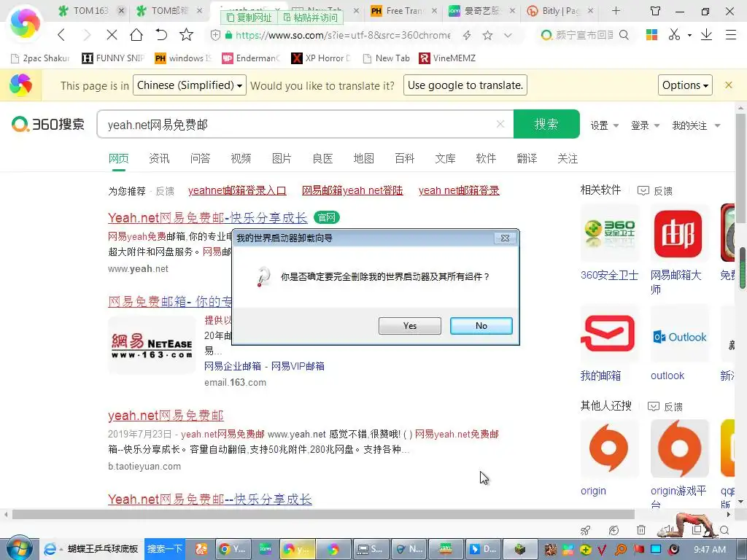Open the FUNNY SNIP bookmark
Image resolution: width=747 pixels, height=560 pixels.
coord(113,58)
